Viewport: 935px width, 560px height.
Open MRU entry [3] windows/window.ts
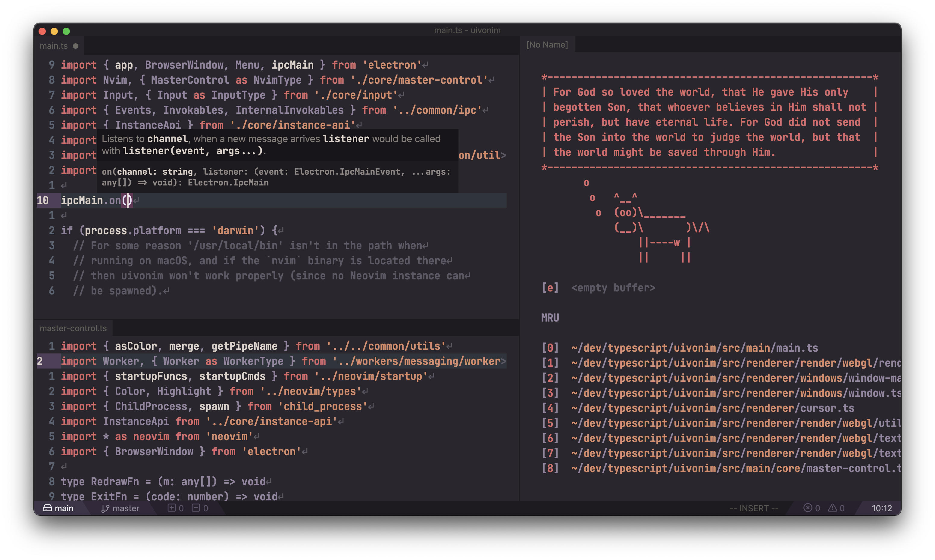pos(721,393)
